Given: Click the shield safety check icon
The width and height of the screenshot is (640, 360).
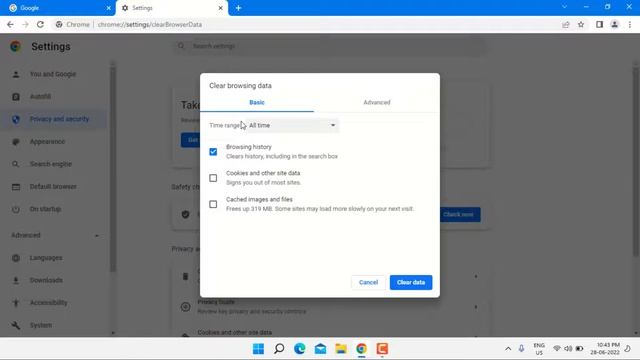Looking at the screenshot, I should [x=185, y=215].
